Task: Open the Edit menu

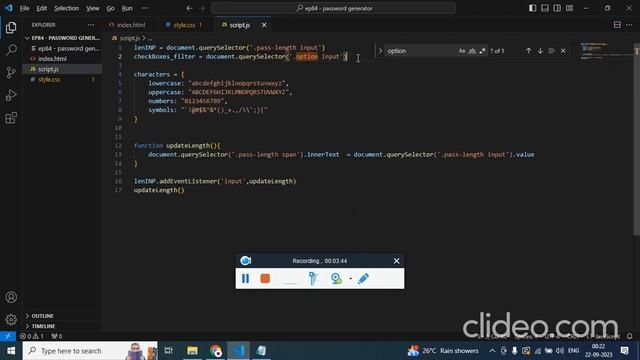Action: (x=42, y=8)
